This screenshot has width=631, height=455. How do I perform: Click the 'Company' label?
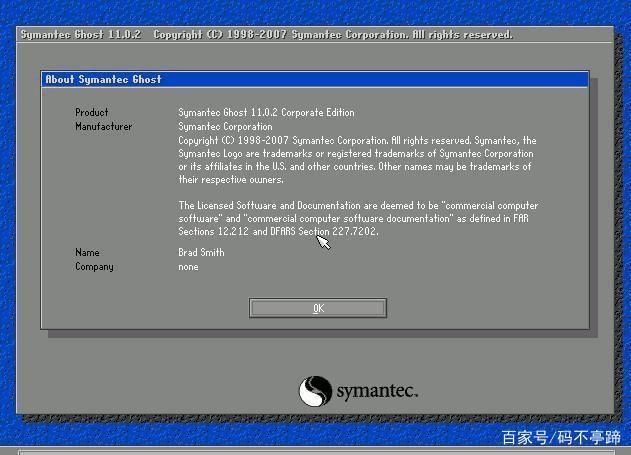pos(94,267)
